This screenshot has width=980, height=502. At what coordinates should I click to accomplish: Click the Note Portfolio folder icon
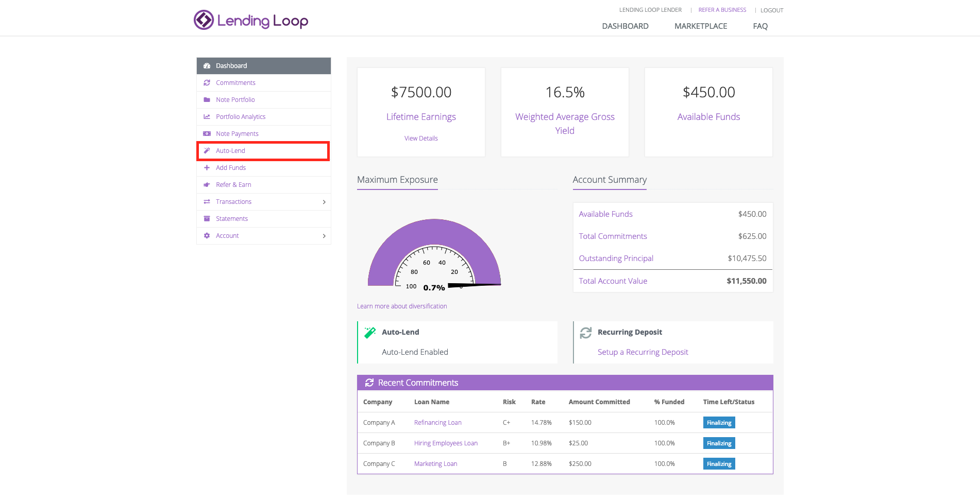tap(207, 100)
